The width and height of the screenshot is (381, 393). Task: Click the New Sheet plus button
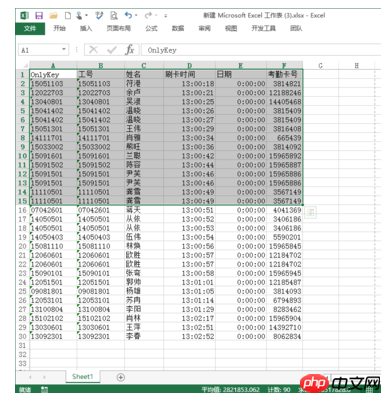pyautogui.click(x=121, y=377)
